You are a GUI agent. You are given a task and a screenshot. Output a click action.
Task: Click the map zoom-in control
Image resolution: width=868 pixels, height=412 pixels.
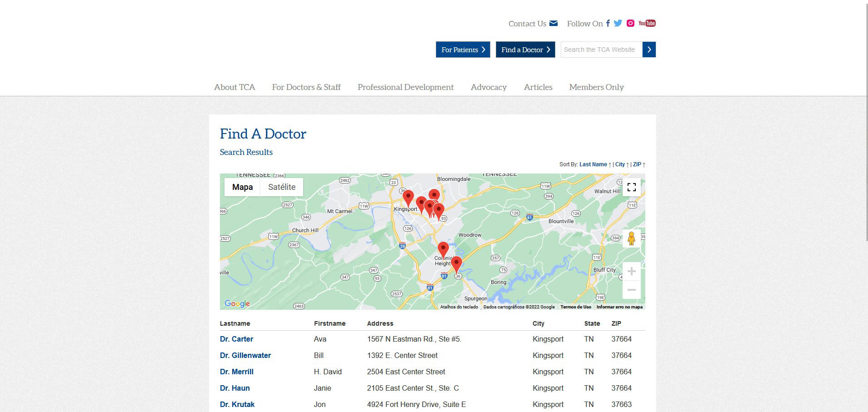coord(631,271)
